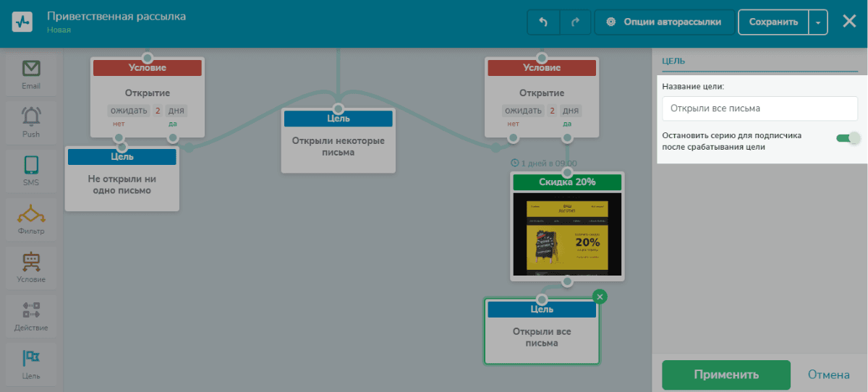Click the redo arrow button
Viewport: 868px width, 392px height.
coord(576,22)
